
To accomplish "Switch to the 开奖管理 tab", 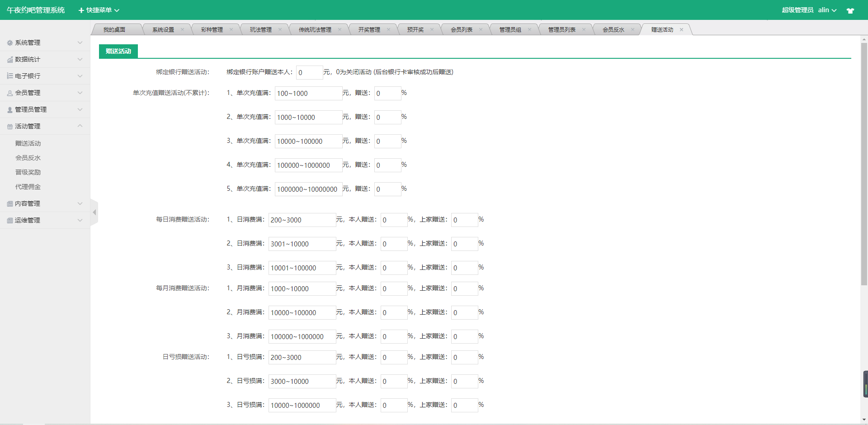I will coord(369,30).
